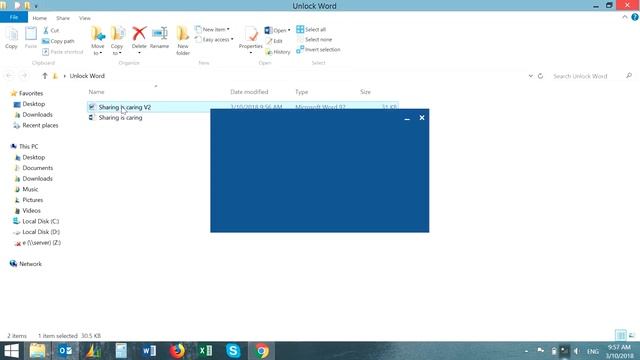Image resolution: width=640 pixels, height=360 pixels.
Task: Open the Easy access dropdown
Action: coord(214,40)
